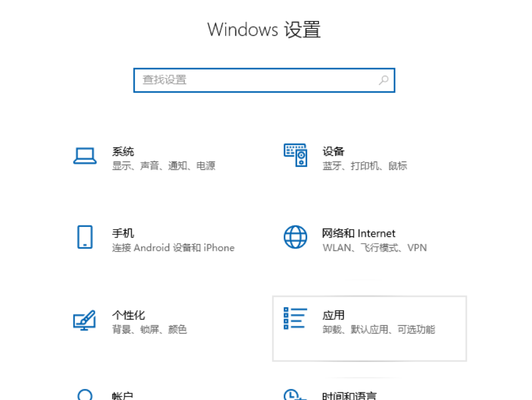The height and width of the screenshot is (400, 532).
Task: Click 蓝牙、打印机、鼠标 description
Action: [x=365, y=166]
